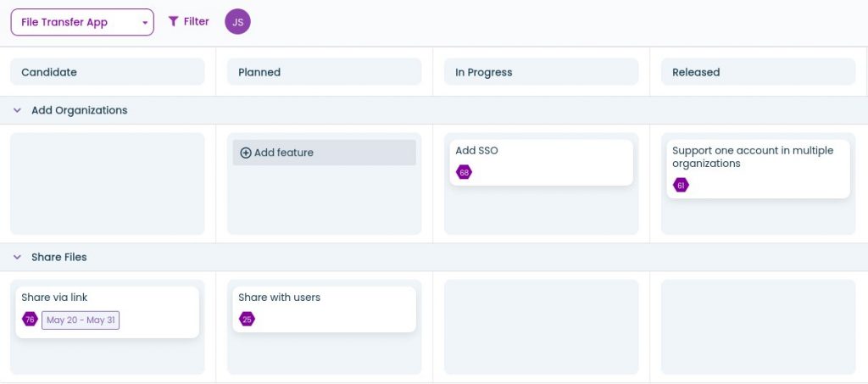Screen dimensions: 868x384
Task: Click the hexagon badge showing 61
Action: [681, 186]
